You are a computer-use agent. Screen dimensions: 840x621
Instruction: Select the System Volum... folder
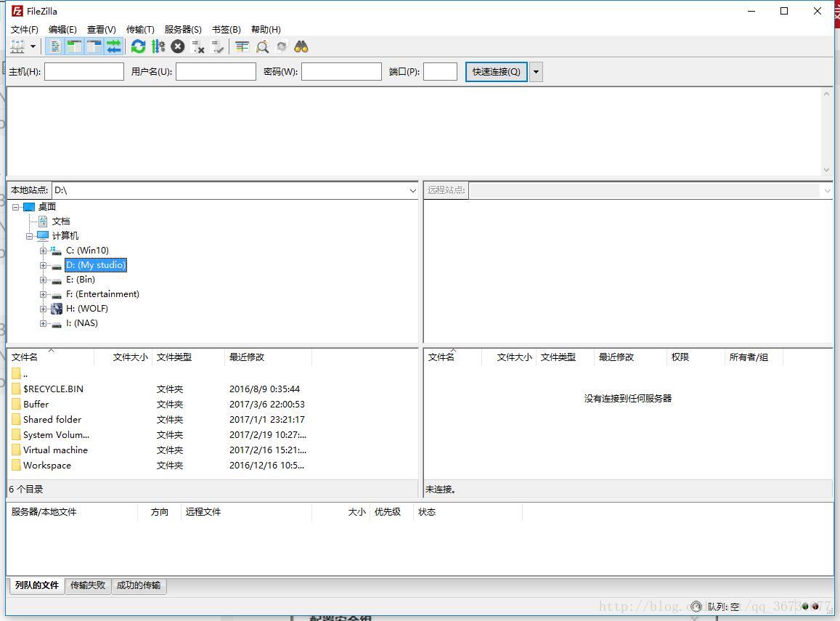point(56,434)
